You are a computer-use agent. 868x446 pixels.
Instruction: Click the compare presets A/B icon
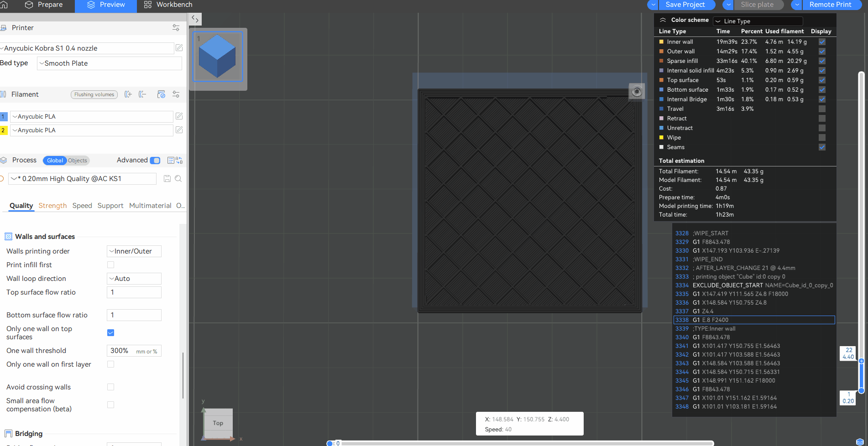point(179,160)
